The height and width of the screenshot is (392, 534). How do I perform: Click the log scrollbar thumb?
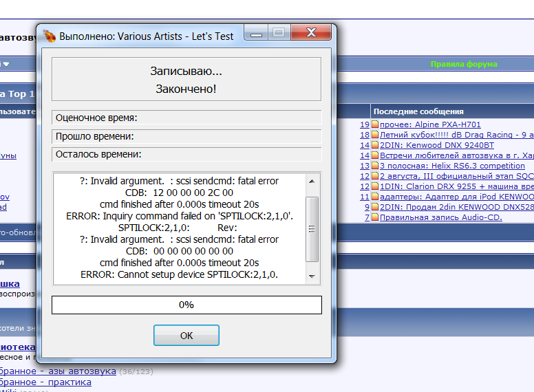(x=312, y=228)
